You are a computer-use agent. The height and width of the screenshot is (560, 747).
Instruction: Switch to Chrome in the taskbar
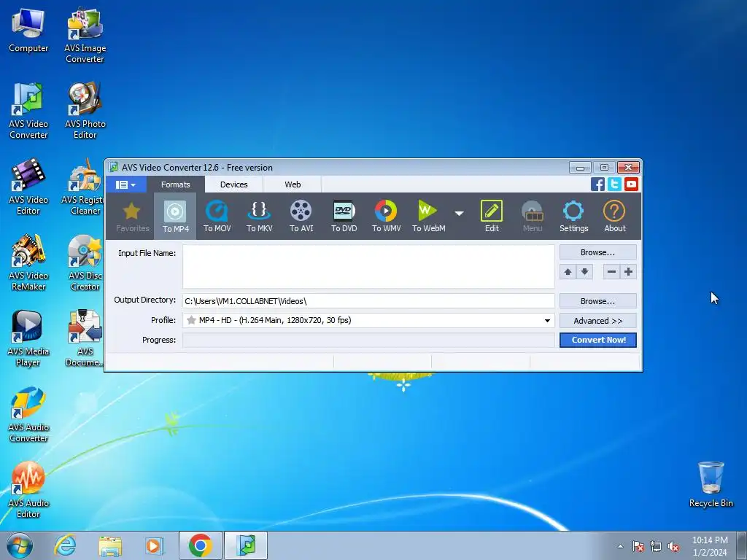tap(201, 545)
